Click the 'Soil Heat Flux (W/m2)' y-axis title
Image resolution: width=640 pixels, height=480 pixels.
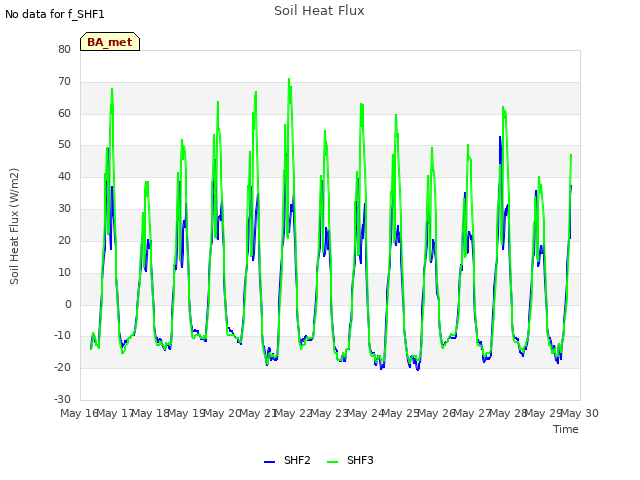coord(14,226)
